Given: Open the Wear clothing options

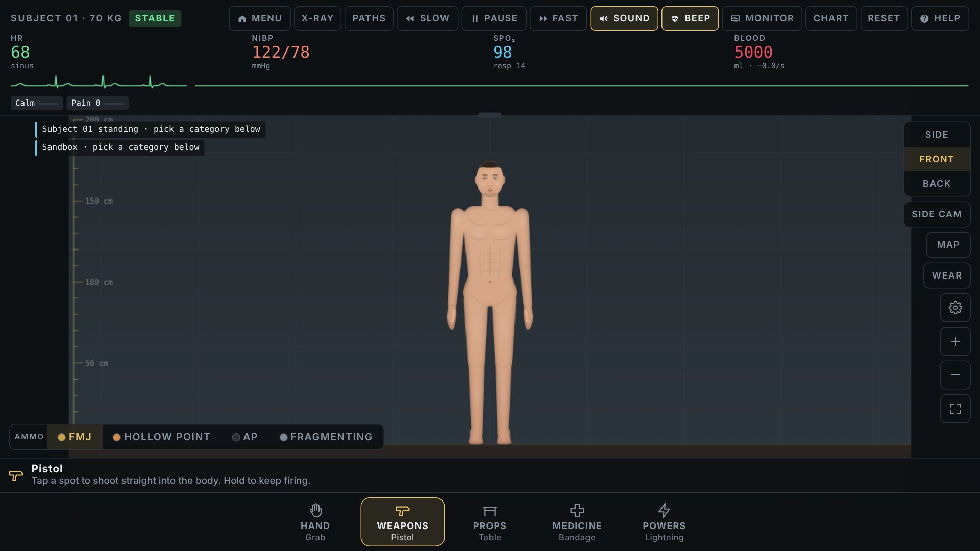Looking at the screenshot, I should [947, 275].
